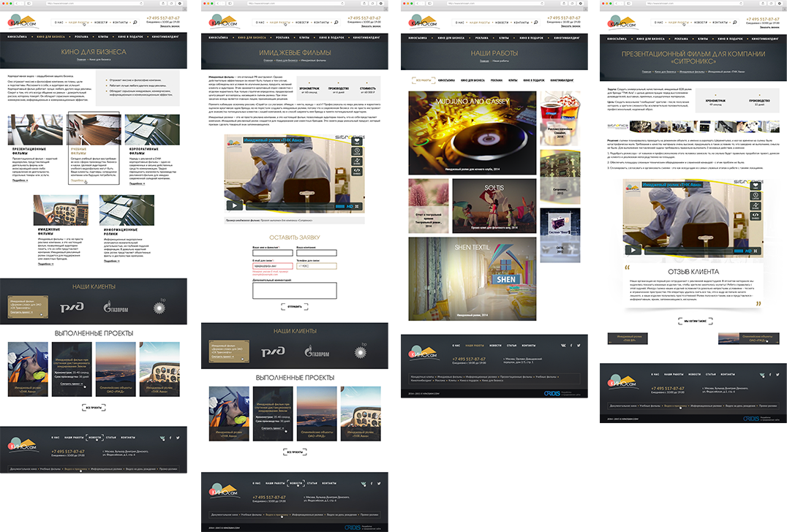787x532 pixels.
Task: Click the Ваше имя и фамилия input field
Action: tap(273, 254)
